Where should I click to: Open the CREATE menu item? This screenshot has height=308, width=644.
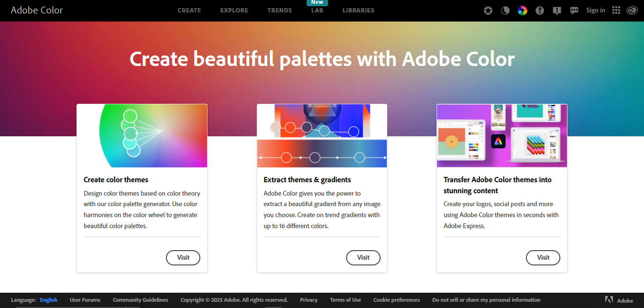pyautogui.click(x=189, y=10)
